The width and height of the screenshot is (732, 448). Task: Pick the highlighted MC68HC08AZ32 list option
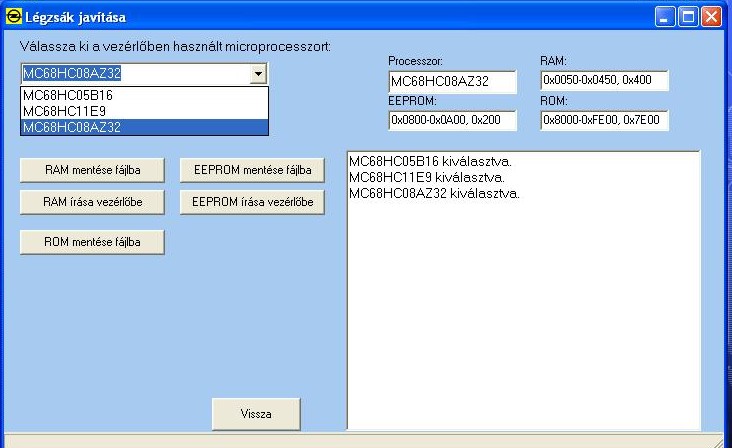(x=144, y=127)
